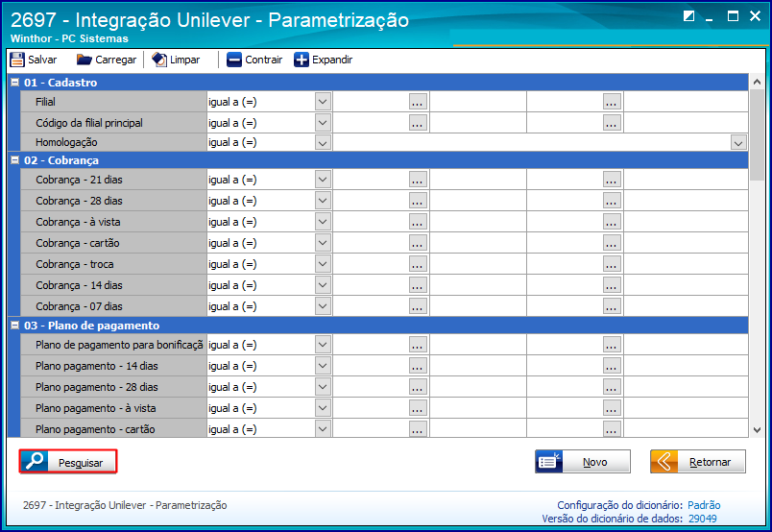Open operator dropdown for Cobrança - 07 dias

(323, 306)
